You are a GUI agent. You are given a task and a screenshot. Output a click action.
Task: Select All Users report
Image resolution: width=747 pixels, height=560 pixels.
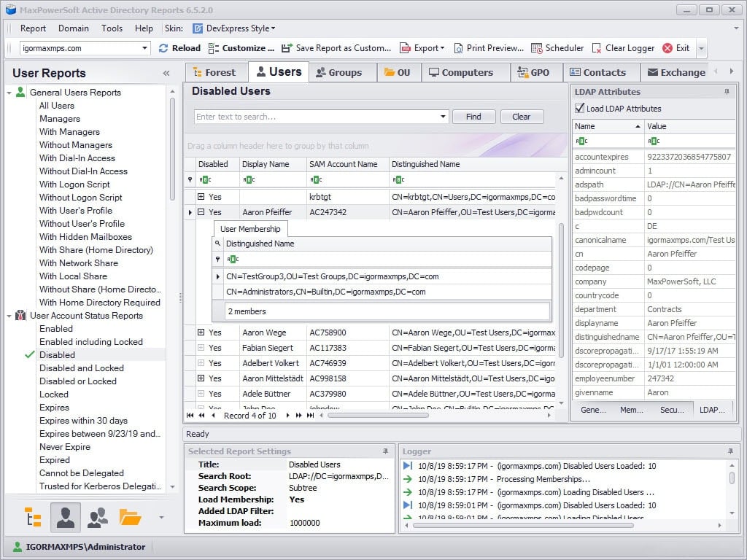[x=57, y=106]
